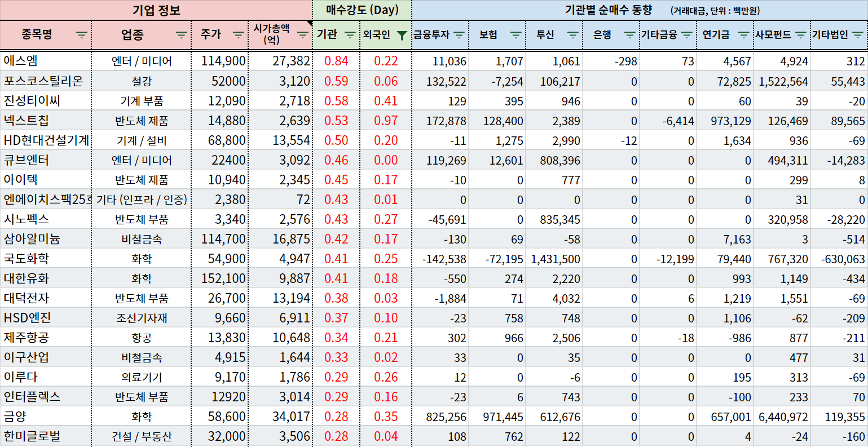Viewport: 868px width, 447px height.
Task: Select the 이구산업 stock name cell
Action: click(x=46, y=357)
